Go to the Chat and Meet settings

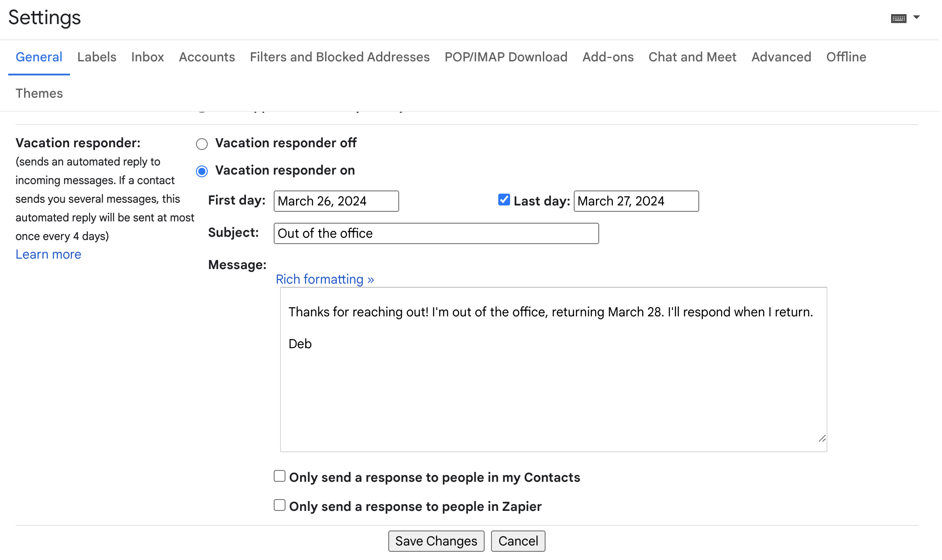point(692,57)
